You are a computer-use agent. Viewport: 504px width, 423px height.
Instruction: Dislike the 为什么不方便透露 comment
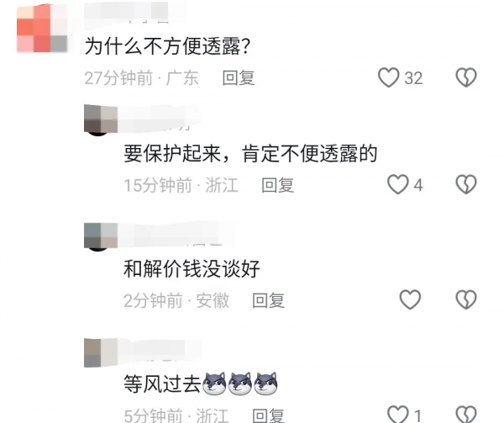pos(466,77)
